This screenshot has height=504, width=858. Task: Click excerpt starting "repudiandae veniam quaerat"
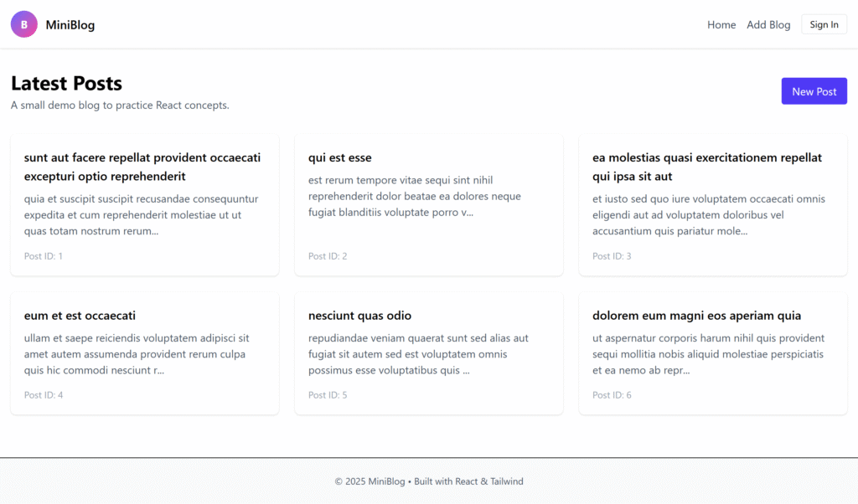pyautogui.click(x=418, y=354)
